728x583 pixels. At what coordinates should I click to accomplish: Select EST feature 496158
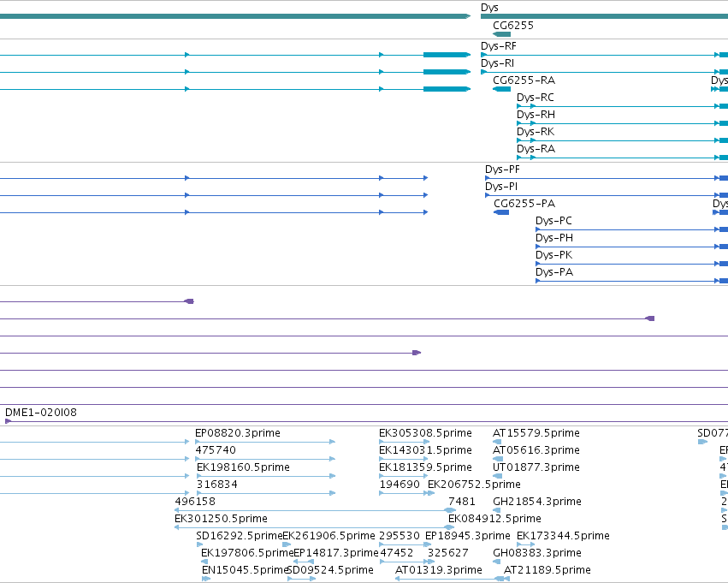pyautogui.click(x=195, y=503)
